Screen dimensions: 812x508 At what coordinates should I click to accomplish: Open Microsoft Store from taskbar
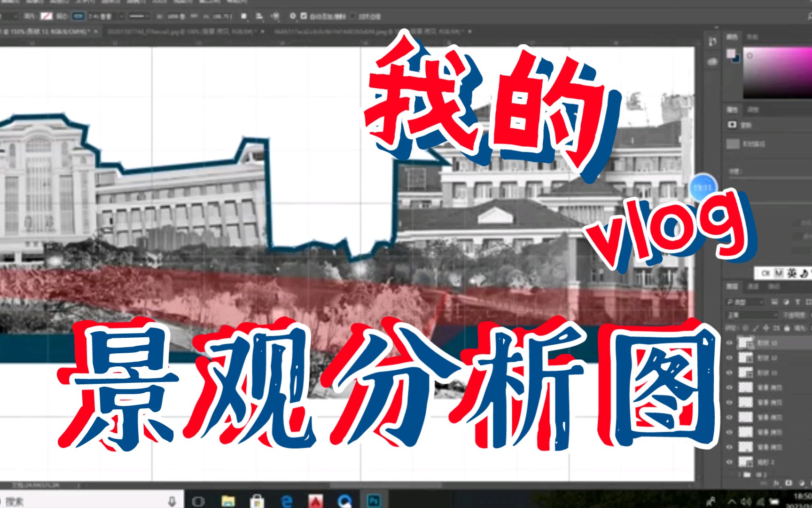(257, 501)
